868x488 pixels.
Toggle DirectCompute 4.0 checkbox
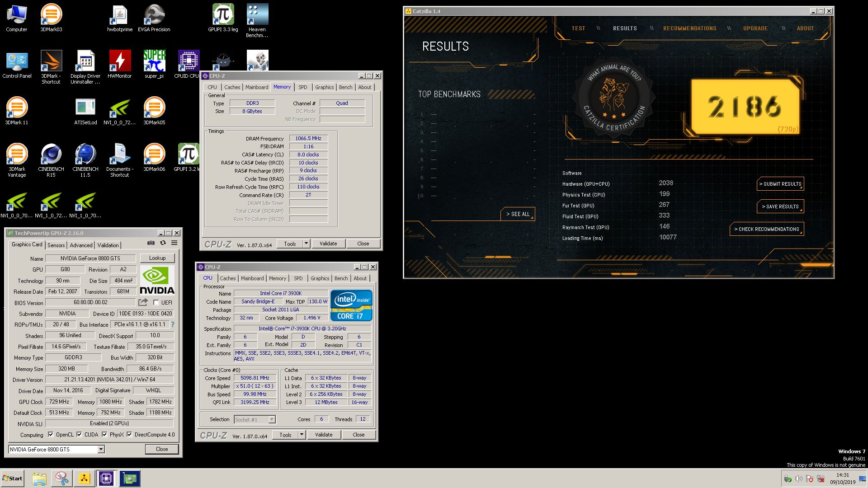coord(129,435)
